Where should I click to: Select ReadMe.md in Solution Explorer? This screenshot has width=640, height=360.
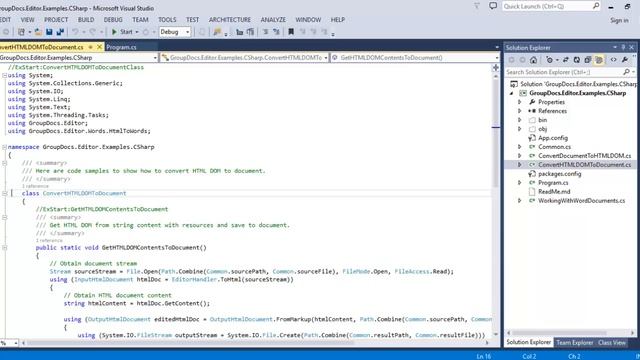[554, 192]
